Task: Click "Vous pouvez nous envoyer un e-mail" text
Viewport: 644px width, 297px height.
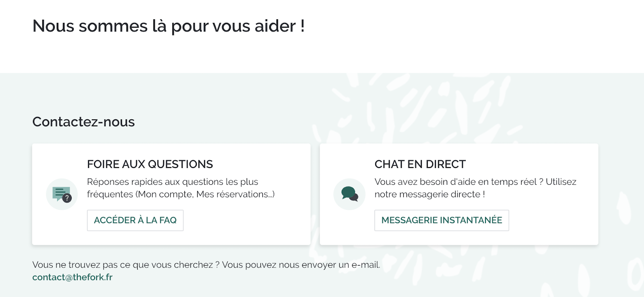Action: pos(301,265)
